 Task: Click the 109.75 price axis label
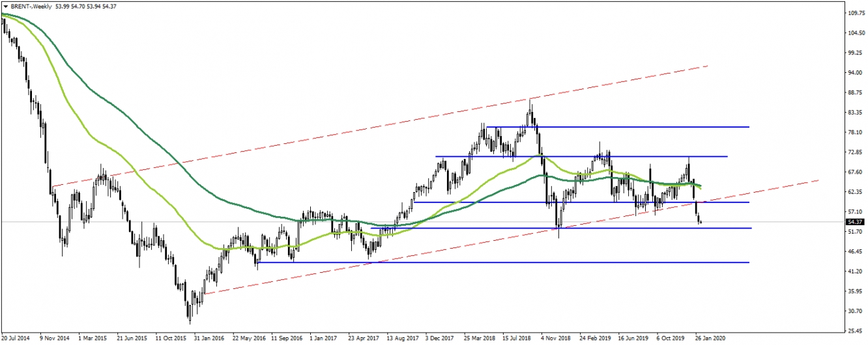(x=856, y=13)
